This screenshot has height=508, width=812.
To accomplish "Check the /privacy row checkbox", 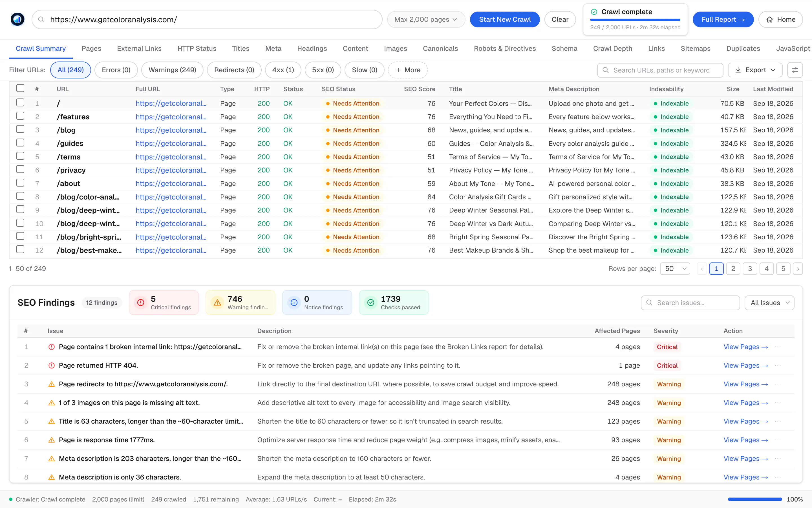I will click(21, 169).
